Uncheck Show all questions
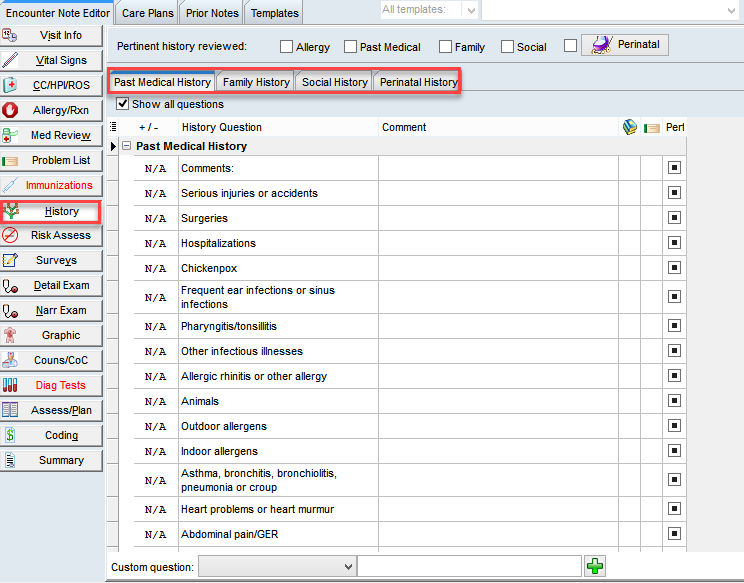This screenshot has width=744, height=583. tap(122, 103)
